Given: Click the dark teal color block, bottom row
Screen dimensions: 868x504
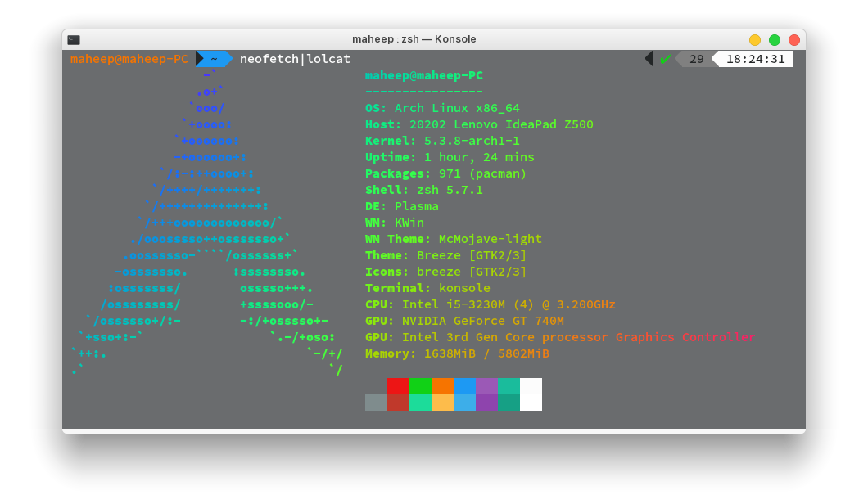Looking at the screenshot, I should (509, 403).
